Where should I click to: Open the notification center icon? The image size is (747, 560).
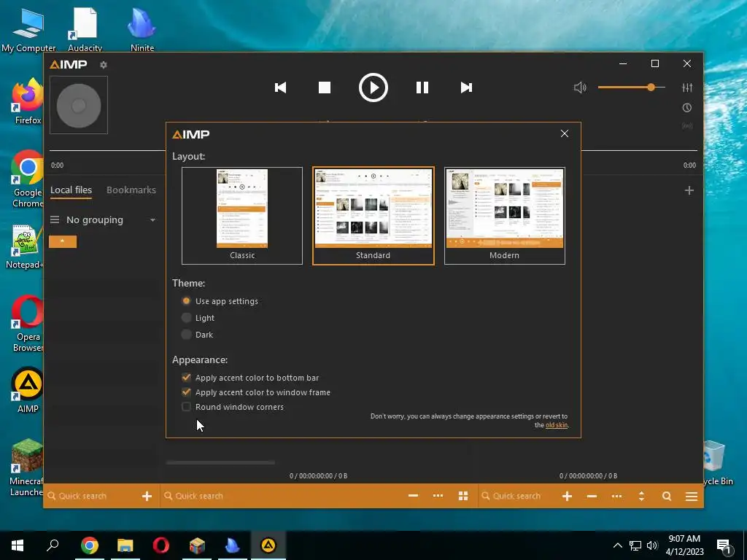724,546
